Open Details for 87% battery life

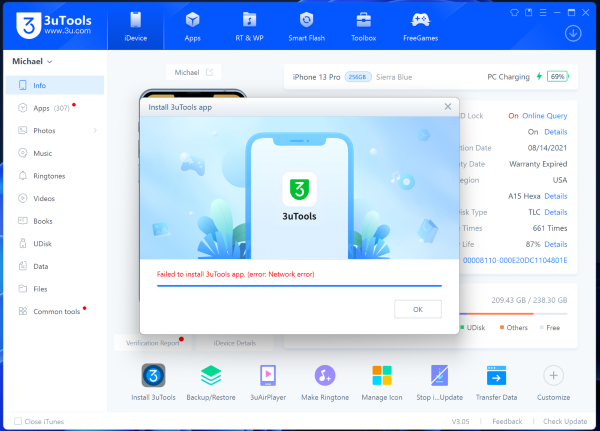coord(556,244)
